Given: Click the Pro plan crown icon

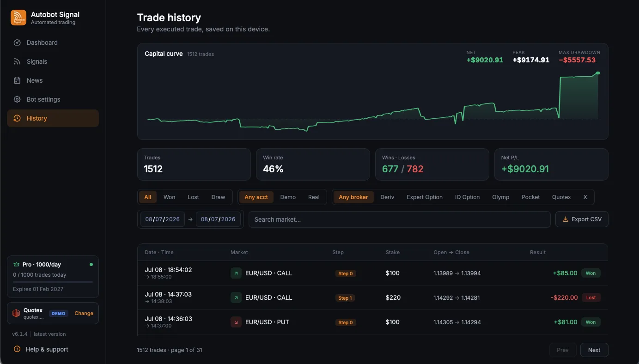Looking at the screenshot, I should pyautogui.click(x=17, y=265).
